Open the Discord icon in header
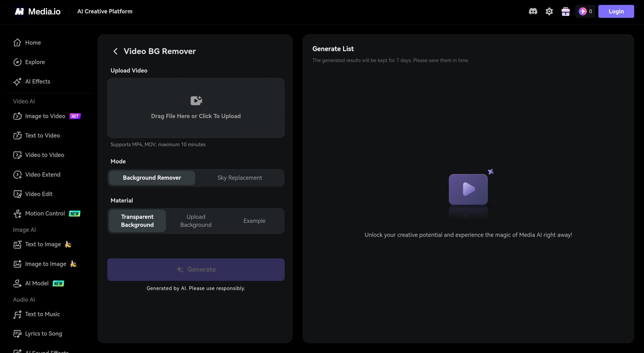The image size is (644, 353). click(x=533, y=11)
